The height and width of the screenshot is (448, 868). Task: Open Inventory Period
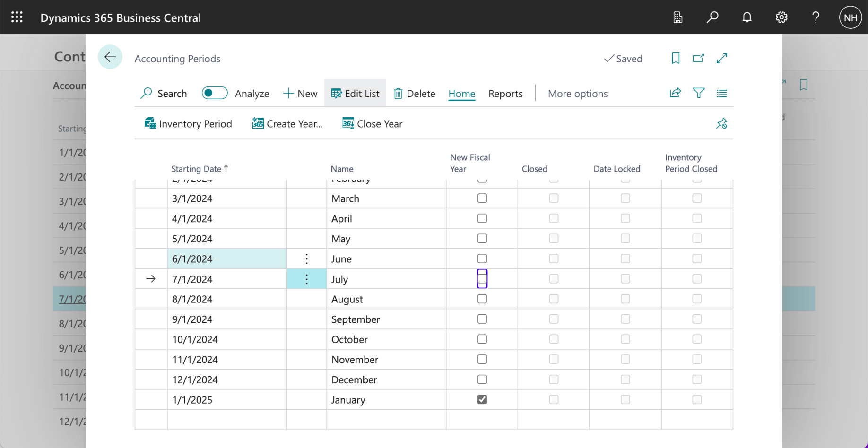[188, 124]
